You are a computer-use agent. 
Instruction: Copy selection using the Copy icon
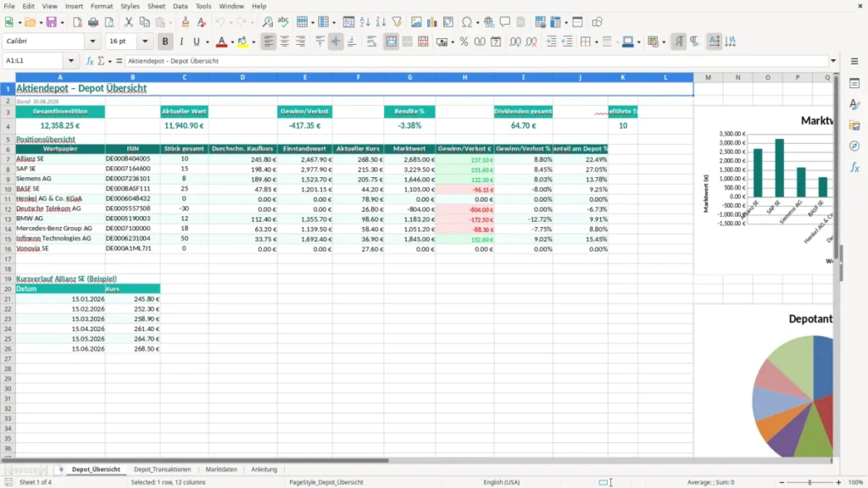click(x=144, y=22)
